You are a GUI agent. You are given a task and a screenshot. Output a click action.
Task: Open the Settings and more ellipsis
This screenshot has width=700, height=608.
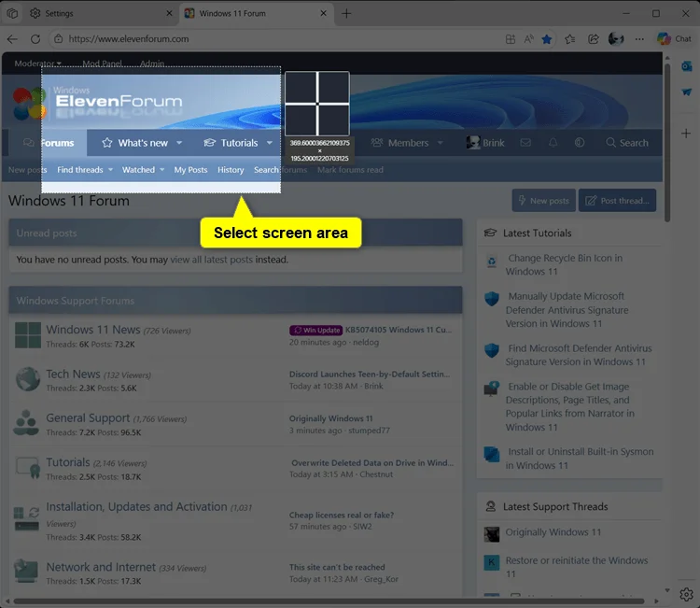[639, 39]
